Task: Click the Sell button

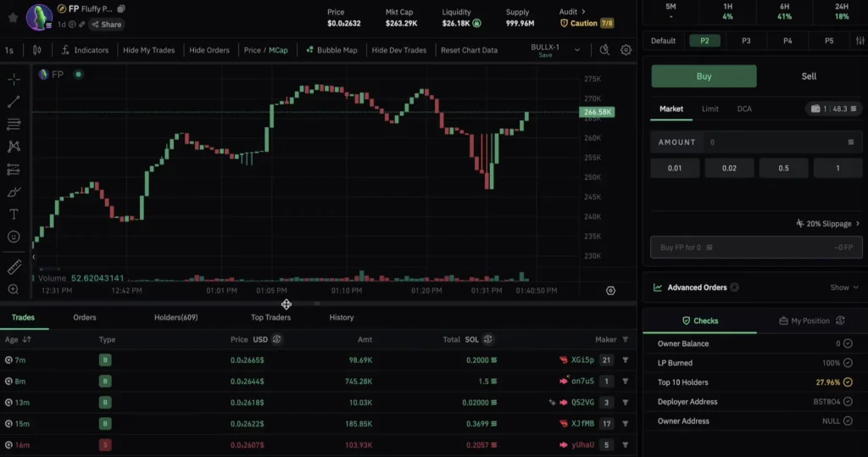Action: (809, 76)
